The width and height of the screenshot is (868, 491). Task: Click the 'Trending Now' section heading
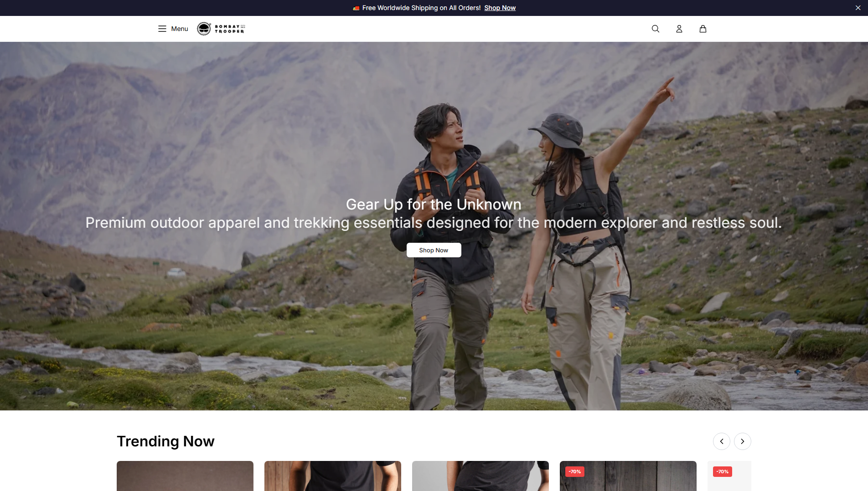click(x=165, y=441)
